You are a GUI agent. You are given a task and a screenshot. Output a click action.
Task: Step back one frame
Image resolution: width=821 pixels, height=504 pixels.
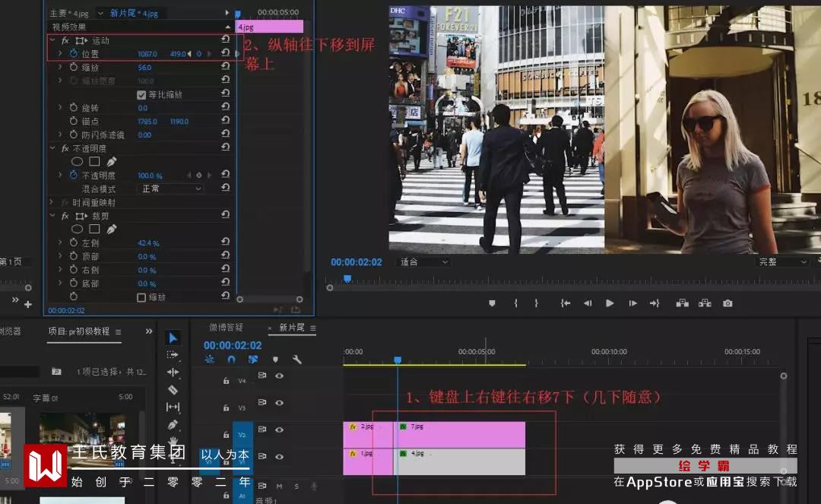[588, 303]
